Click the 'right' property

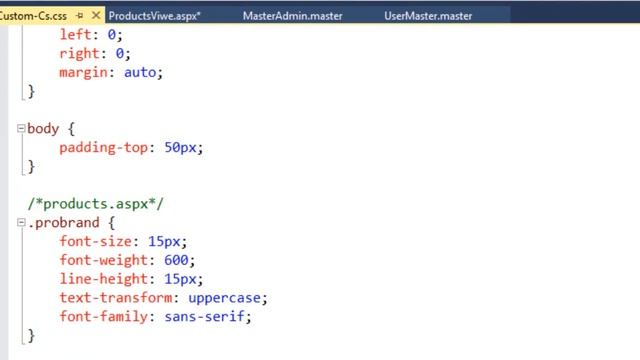point(80,53)
